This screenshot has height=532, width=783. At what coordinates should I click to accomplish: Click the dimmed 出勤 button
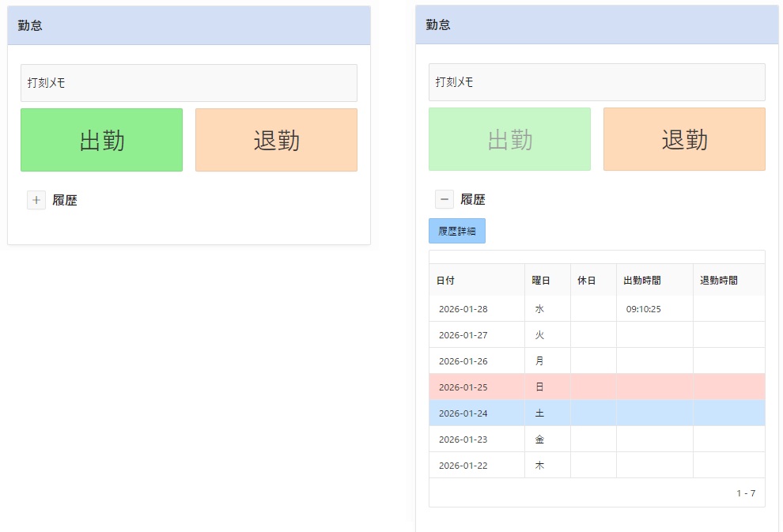click(x=509, y=139)
